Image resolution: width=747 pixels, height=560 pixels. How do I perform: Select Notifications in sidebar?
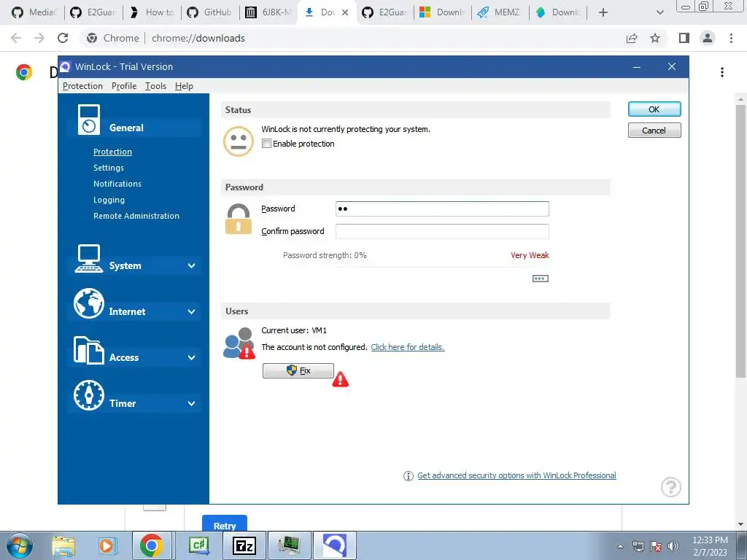click(117, 184)
